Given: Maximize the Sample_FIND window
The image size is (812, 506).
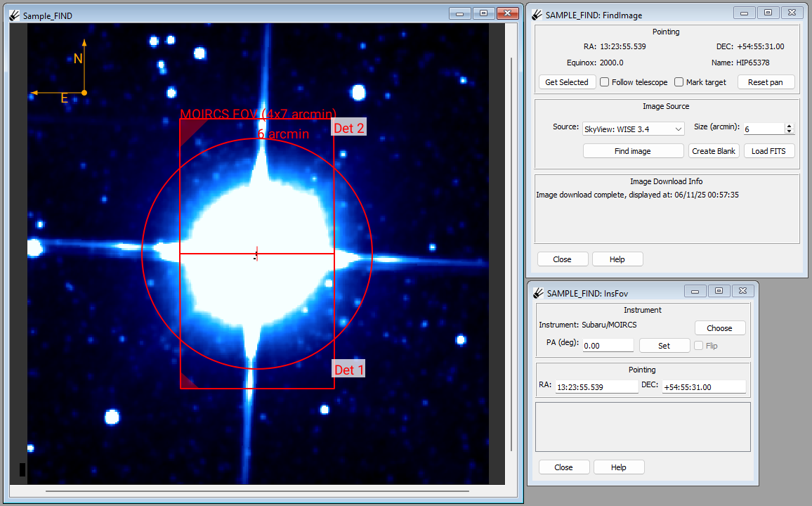Looking at the screenshot, I should (x=484, y=13).
